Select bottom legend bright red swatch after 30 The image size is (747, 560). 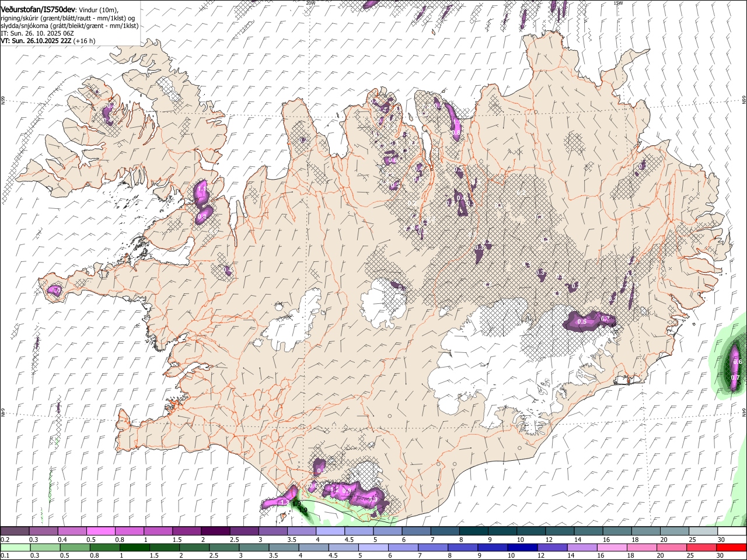tap(731, 548)
